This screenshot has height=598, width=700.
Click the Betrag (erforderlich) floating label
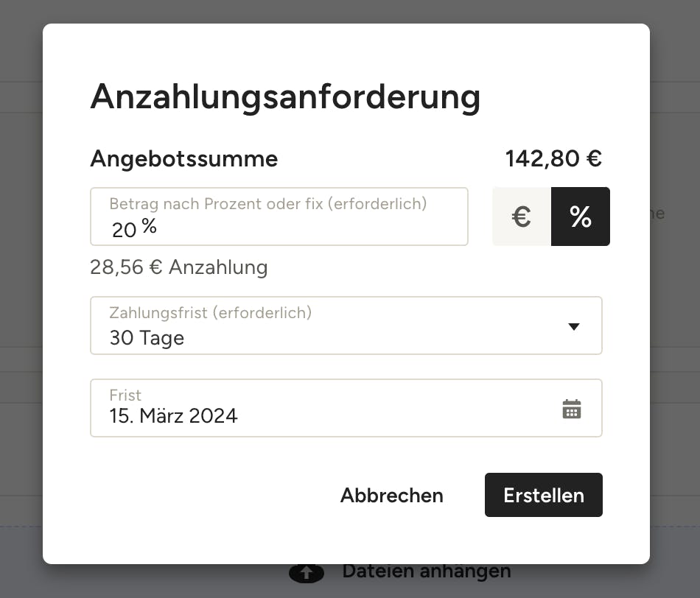point(268,203)
